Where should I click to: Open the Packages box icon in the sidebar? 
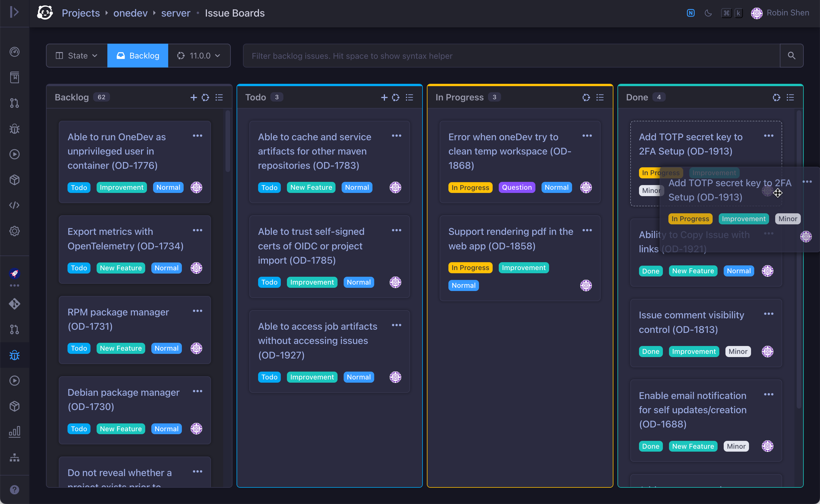(x=15, y=180)
